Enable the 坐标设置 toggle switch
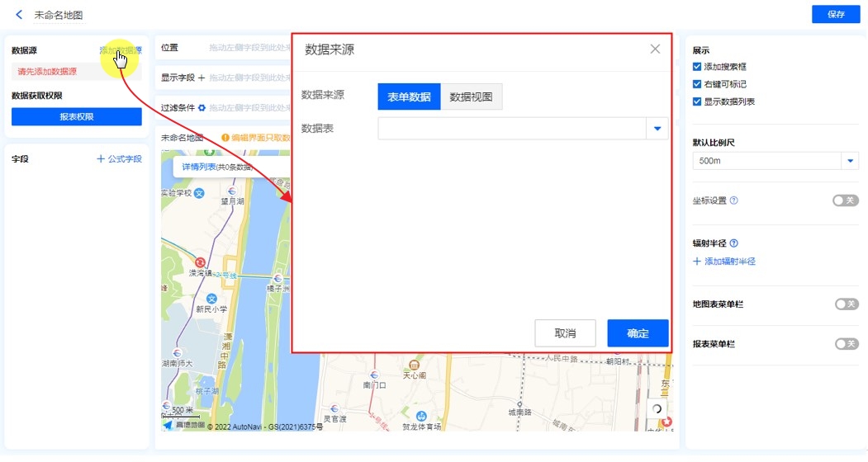 (x=846, y=200)
